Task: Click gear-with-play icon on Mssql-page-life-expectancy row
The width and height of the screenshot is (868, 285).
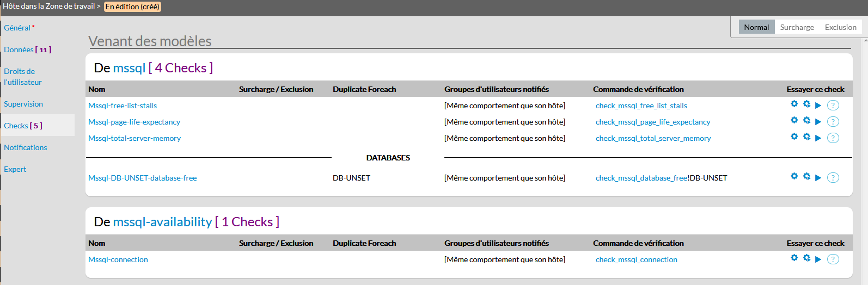Action: (x=806, y=120)
